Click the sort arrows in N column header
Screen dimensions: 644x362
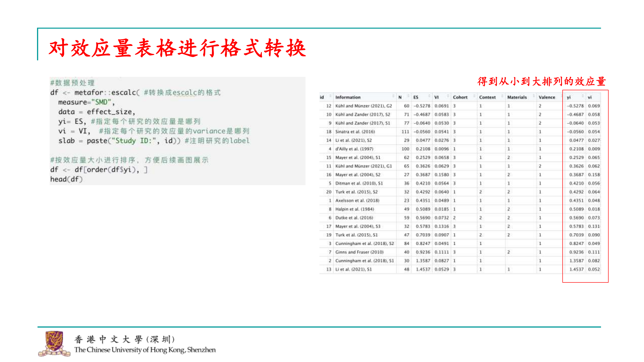tap(408, 96)
